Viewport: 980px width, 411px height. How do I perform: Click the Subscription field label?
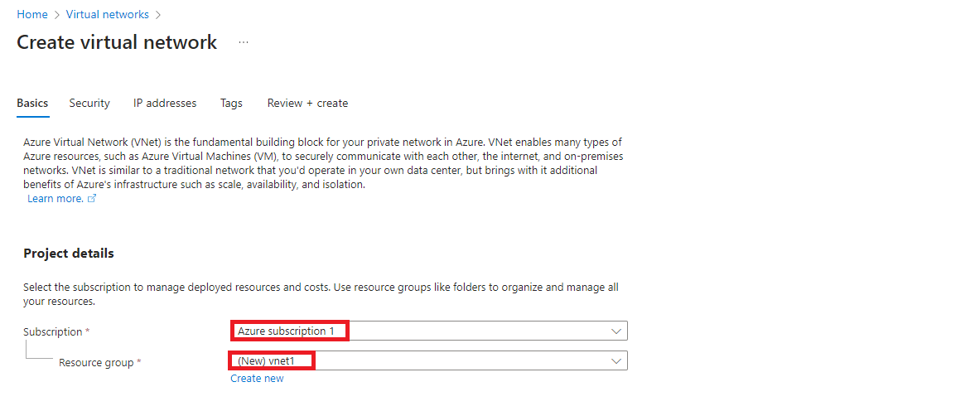tap(54, 332)
